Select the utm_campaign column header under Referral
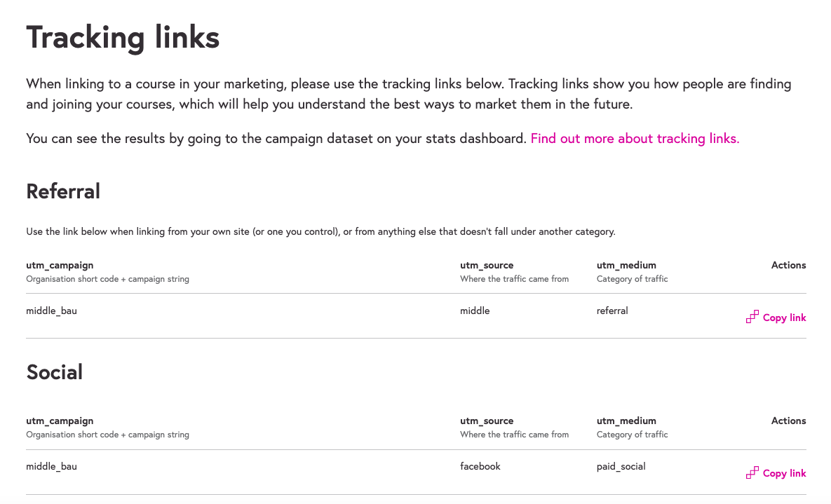The height and width of the screenshot is (504, 831). click(x=60, y=266)
